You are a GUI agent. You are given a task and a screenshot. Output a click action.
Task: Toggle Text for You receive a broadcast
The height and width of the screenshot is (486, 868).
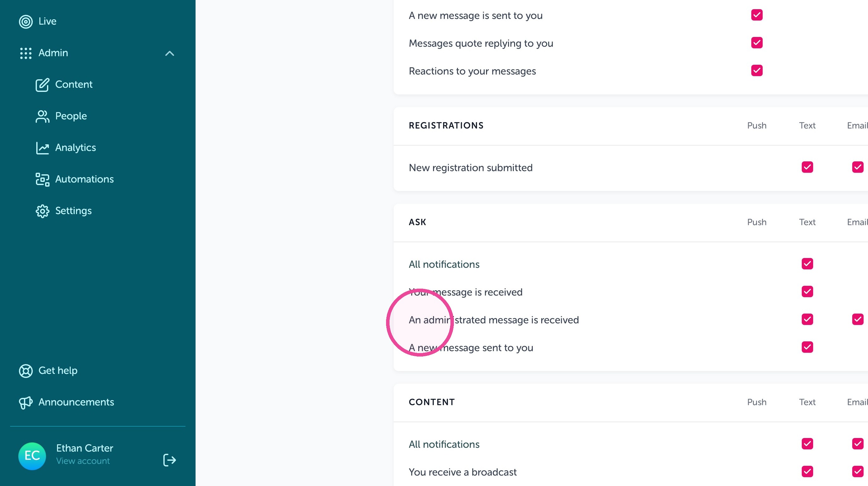[807, 471]
